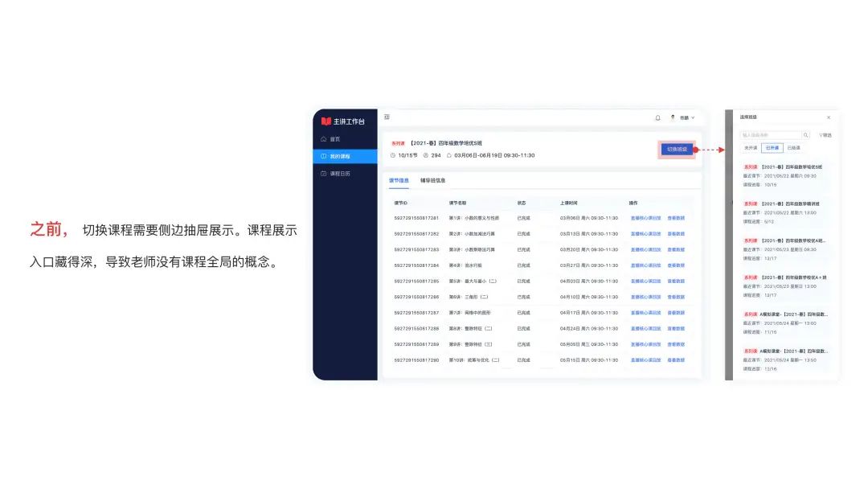Click lesson ID 5927291550817281
Screen dimensions: 868x489
pyautogui.click(x=416, y=218)
